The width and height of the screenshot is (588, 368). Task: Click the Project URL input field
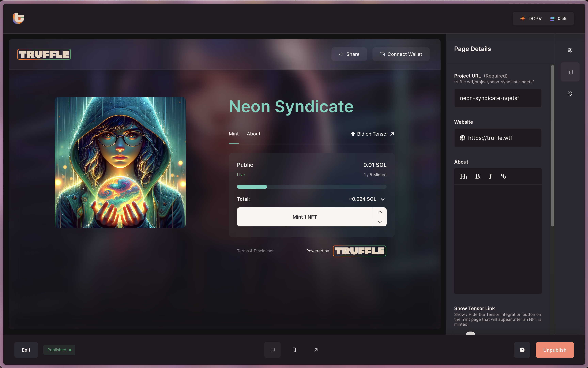click(x=498, y=98)
